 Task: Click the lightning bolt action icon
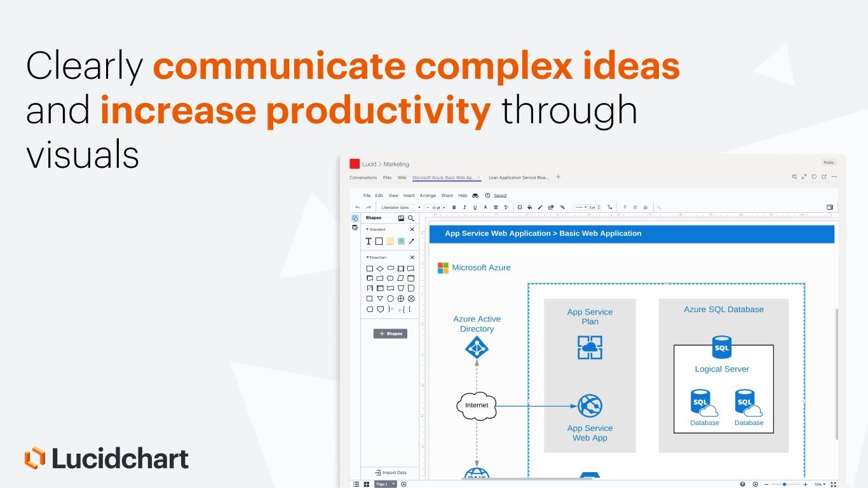tap(625, 207)
